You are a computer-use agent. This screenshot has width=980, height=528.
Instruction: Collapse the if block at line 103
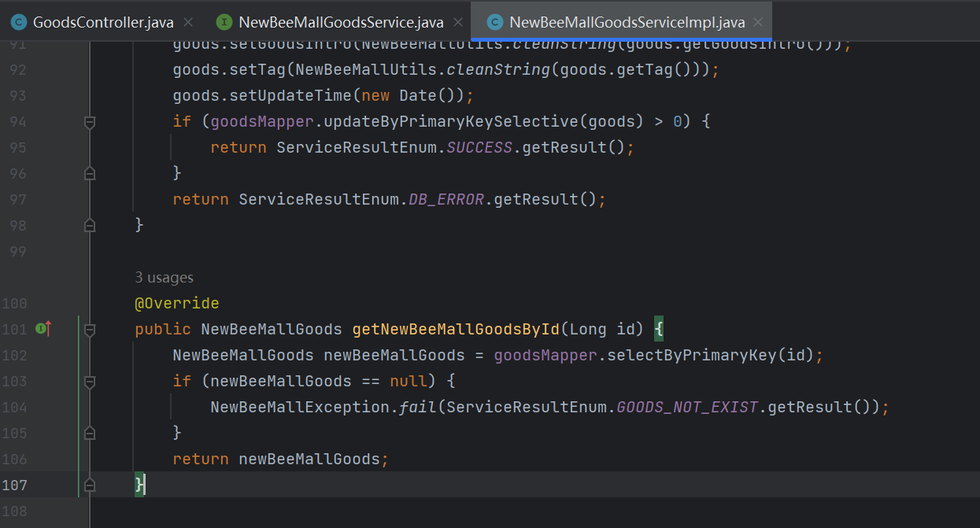tap(90, 382)
